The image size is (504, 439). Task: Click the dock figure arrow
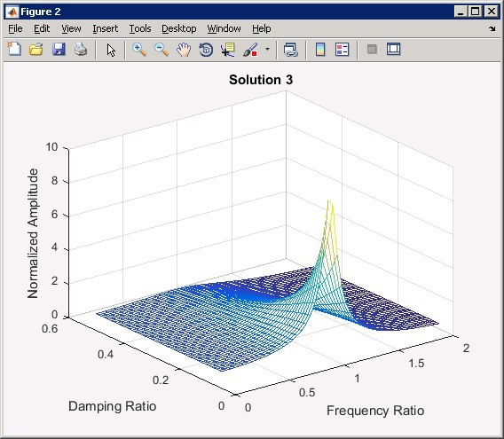pos(492,29)
